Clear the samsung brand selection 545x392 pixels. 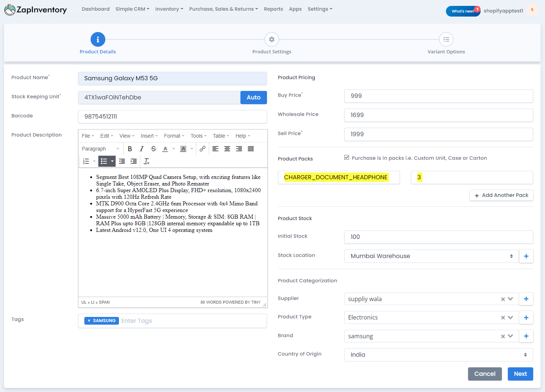click(x=503, y=336)
